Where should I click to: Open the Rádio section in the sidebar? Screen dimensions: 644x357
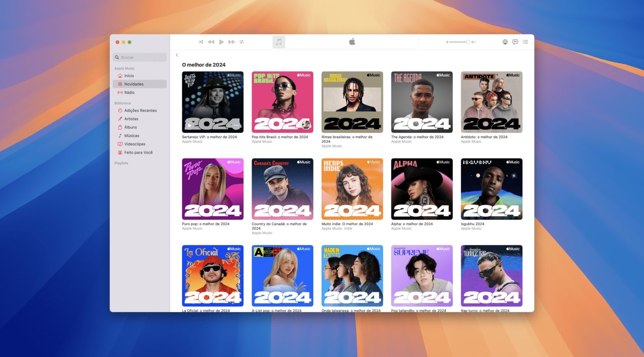128,92
